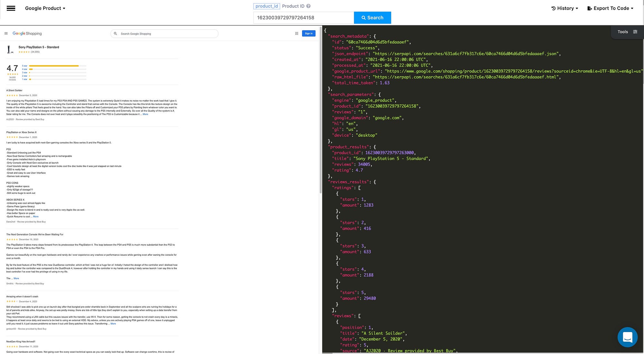Focus the Product ID input field
The image size is (644, 354).
303,18
